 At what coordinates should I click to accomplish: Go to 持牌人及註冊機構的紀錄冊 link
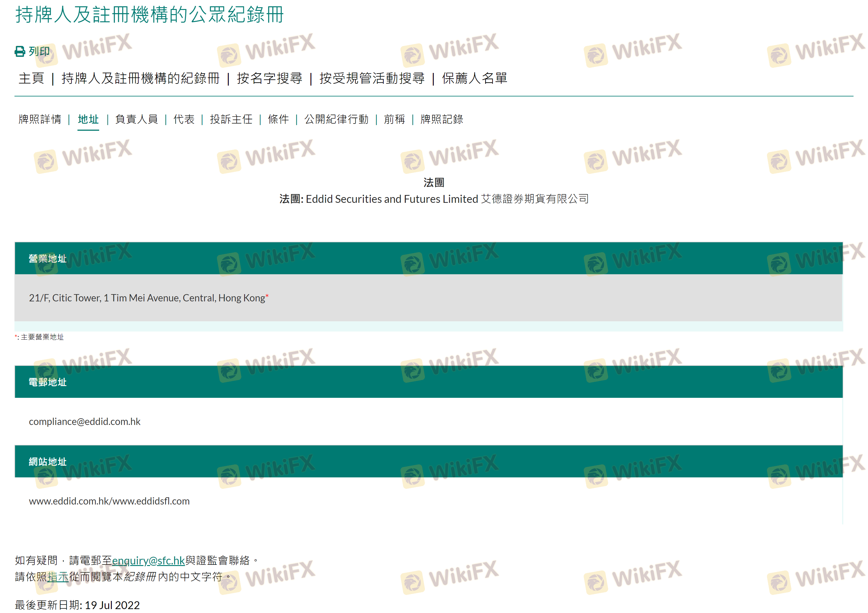(140, 79)
